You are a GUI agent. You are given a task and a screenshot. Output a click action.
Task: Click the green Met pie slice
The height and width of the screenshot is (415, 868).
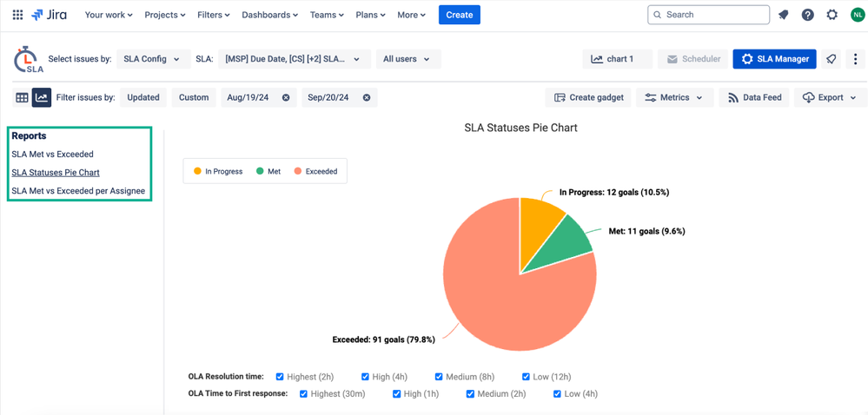point(562,247)
